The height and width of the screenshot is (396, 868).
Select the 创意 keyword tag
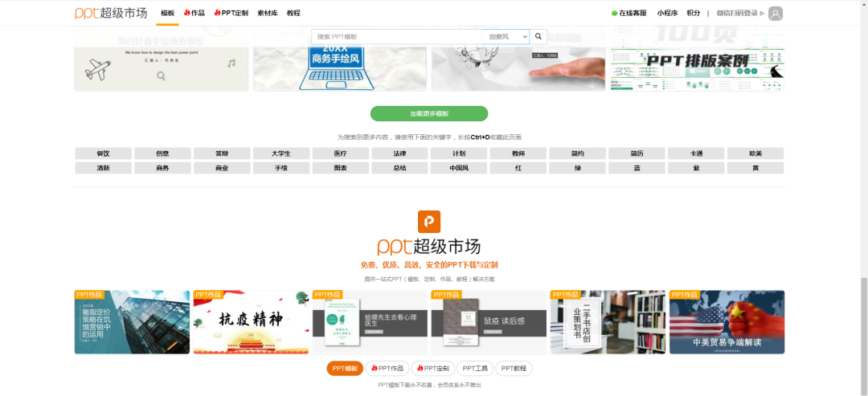click(x=162, y=153)
